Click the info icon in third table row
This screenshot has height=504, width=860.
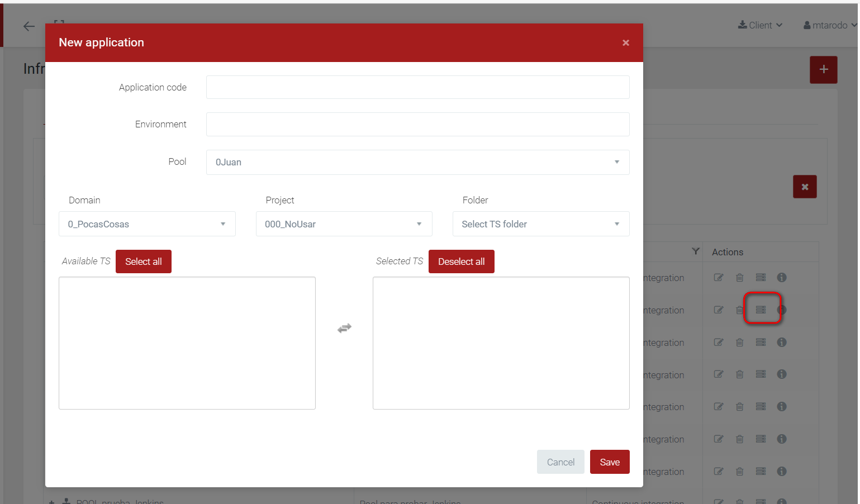point(782,343)
